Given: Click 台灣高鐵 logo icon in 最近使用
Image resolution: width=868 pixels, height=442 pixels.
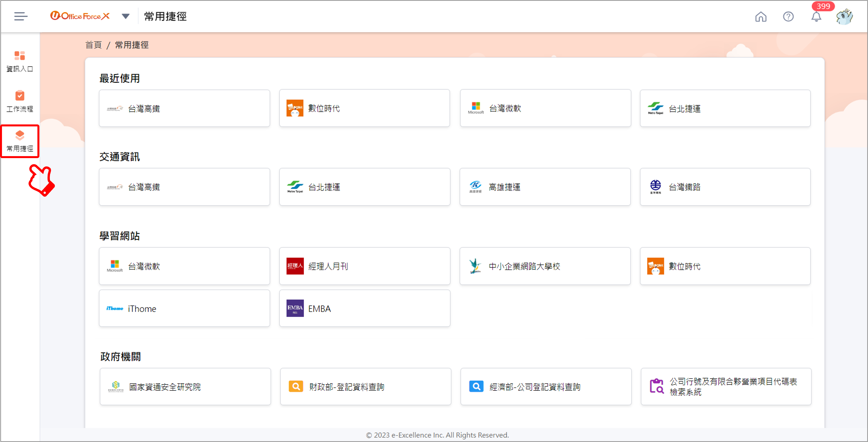Looking at the screenshot, I should tap(115, 108).
